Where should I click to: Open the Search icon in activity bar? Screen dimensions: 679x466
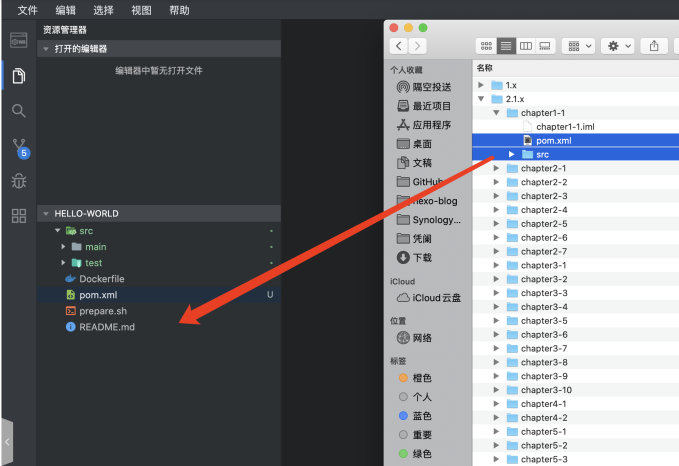coord(19,111)
